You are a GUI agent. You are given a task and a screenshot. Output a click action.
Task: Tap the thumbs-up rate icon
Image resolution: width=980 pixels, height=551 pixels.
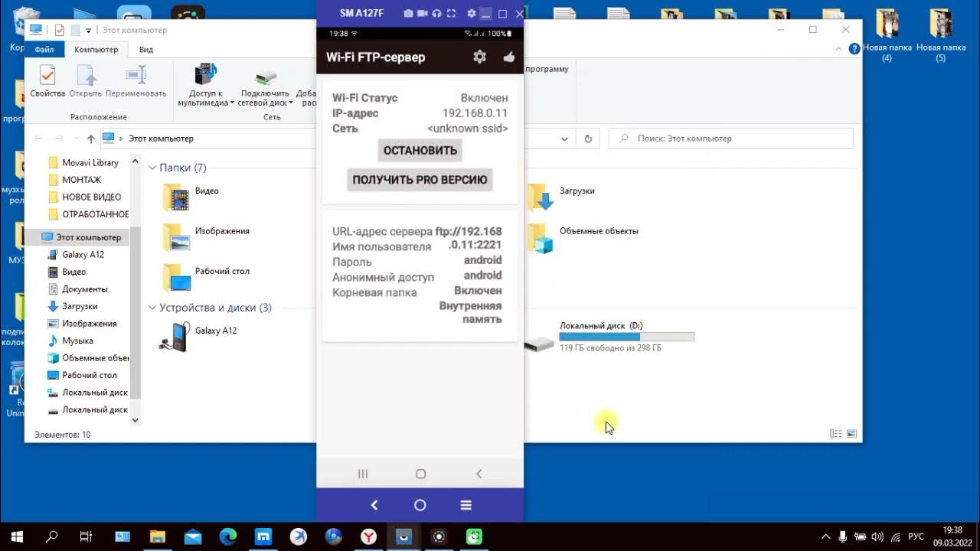tap(509, 57)
